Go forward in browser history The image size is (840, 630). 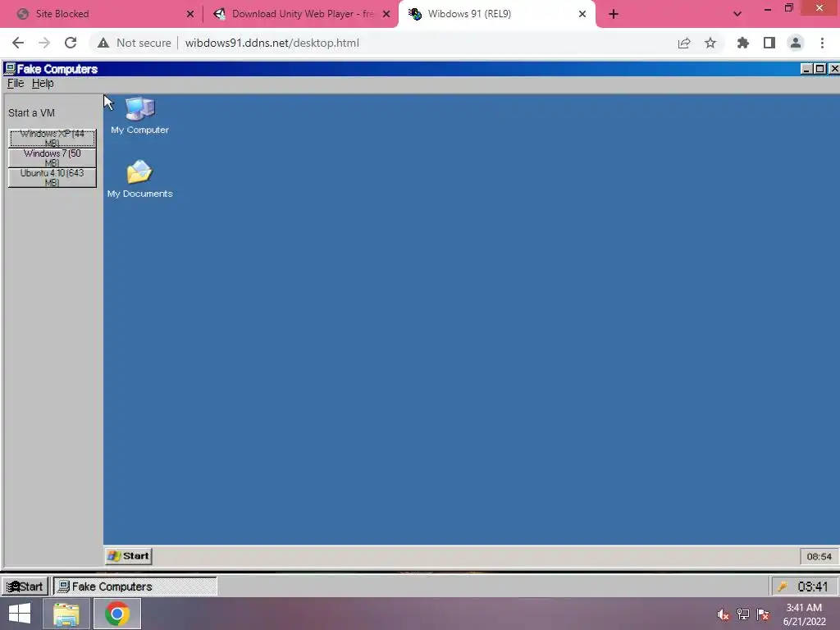coord(44,43)
